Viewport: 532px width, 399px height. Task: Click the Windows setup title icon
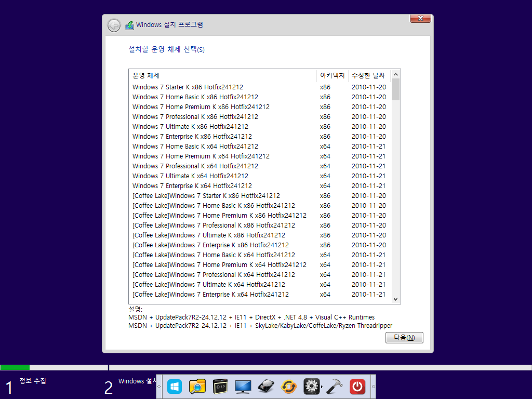click(x=129, y=25)
